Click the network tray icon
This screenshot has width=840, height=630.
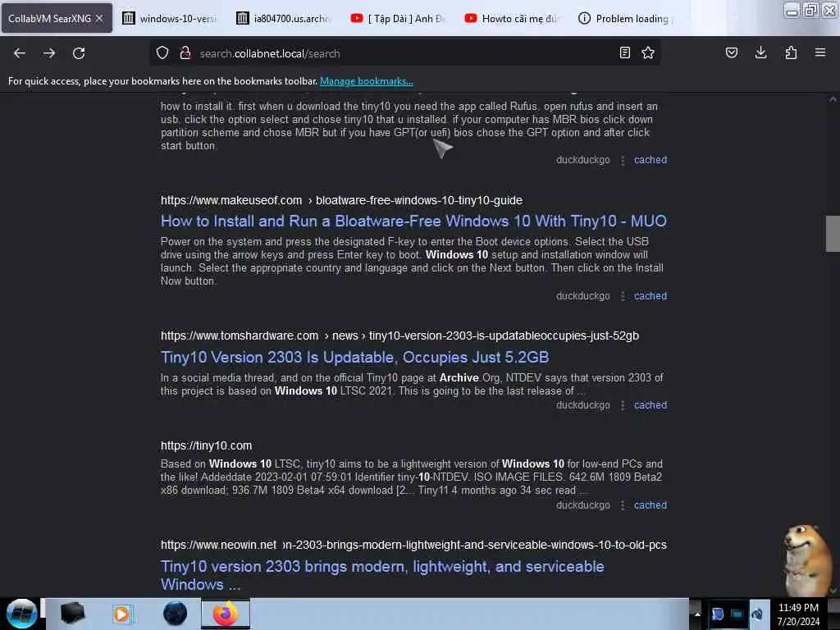coord(737,614)
